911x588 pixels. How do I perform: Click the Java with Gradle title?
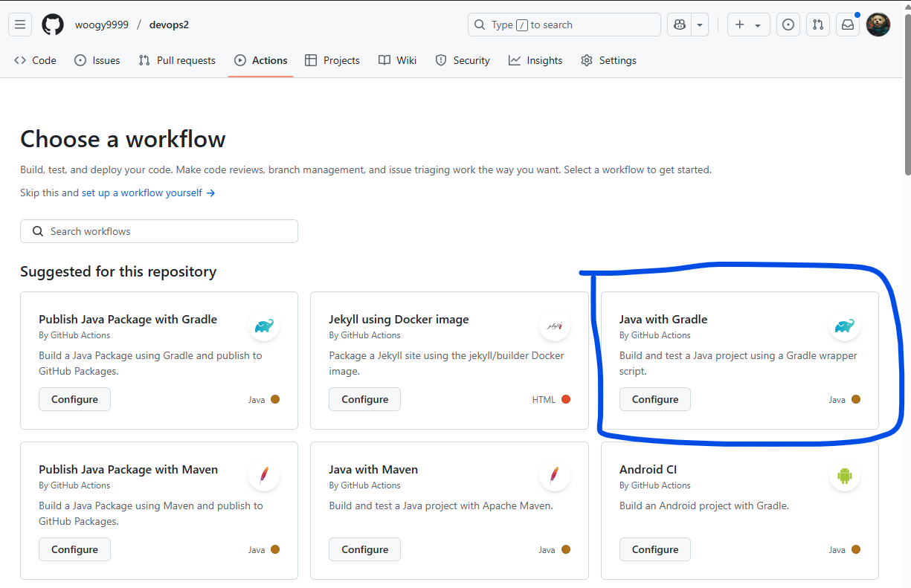663,319
